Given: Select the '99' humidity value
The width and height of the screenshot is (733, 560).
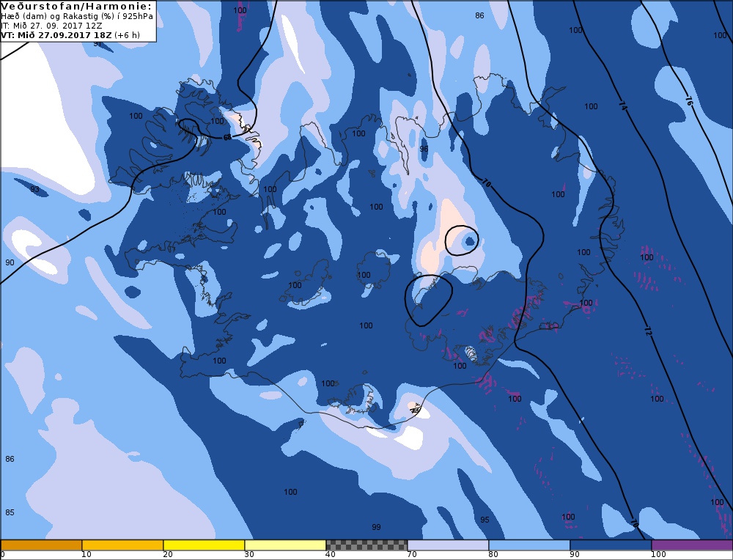Looking at the screenshot, I should pyautogui.click(x=376, y=527).
